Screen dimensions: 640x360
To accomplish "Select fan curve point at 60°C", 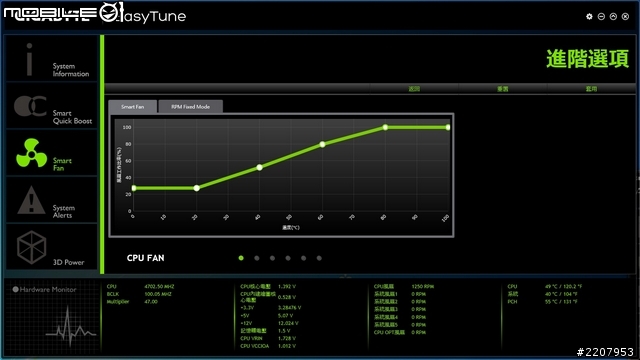I will point(322,144).
